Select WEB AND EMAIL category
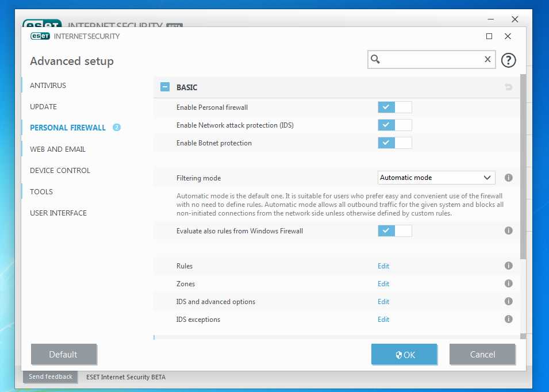 click(x=57, y=149)
